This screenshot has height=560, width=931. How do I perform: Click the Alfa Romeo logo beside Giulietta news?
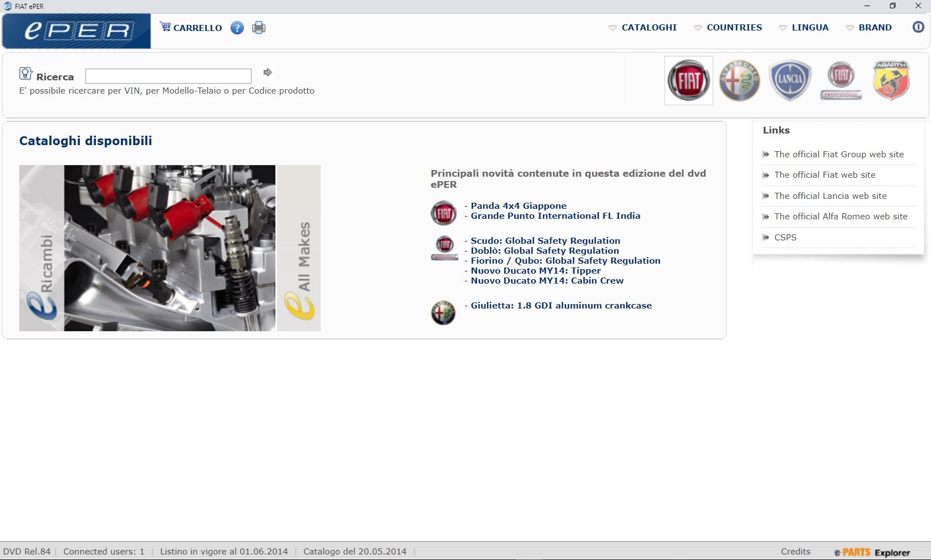pyautogui.click(x=443, y=313)
